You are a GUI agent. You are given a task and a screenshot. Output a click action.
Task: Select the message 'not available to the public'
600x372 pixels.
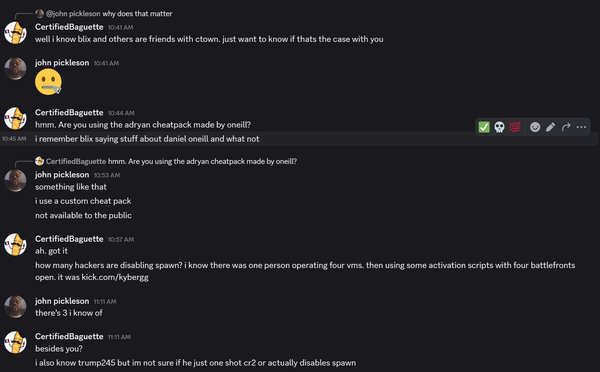point(83,215)
